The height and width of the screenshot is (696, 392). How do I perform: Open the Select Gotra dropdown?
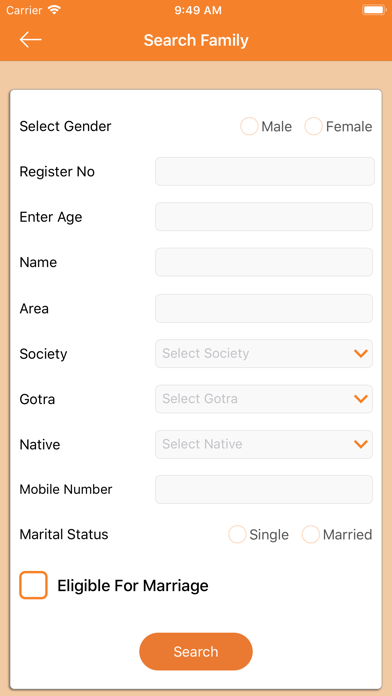pos(264,399)
